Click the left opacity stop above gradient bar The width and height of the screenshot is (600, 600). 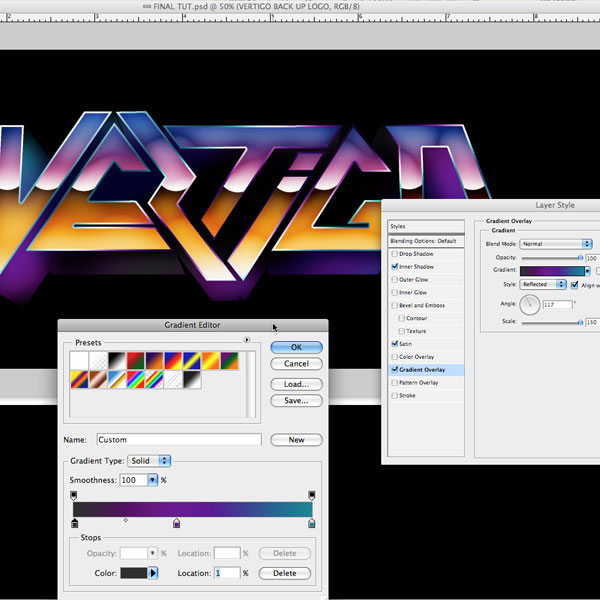tap(74, 495)
